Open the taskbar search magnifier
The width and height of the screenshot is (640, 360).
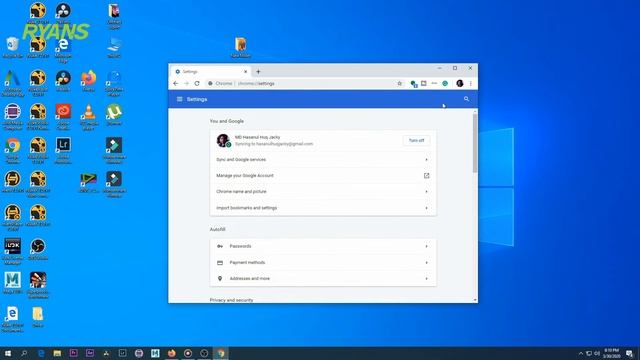click(x=24, y=353)
